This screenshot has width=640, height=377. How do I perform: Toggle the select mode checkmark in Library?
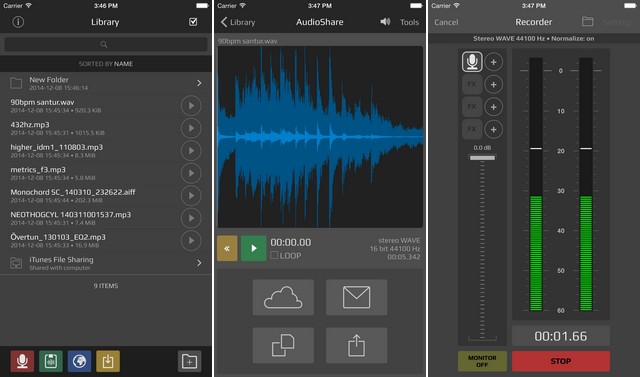point(193,22)
